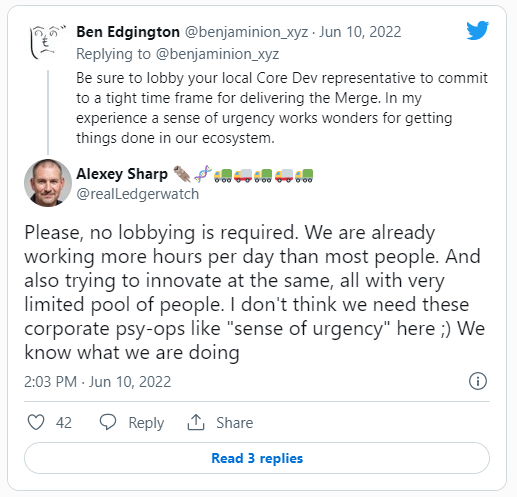Open the tweet info circle icon
The width and height of the screenshot is (517, 497).
tap(478, 381)
